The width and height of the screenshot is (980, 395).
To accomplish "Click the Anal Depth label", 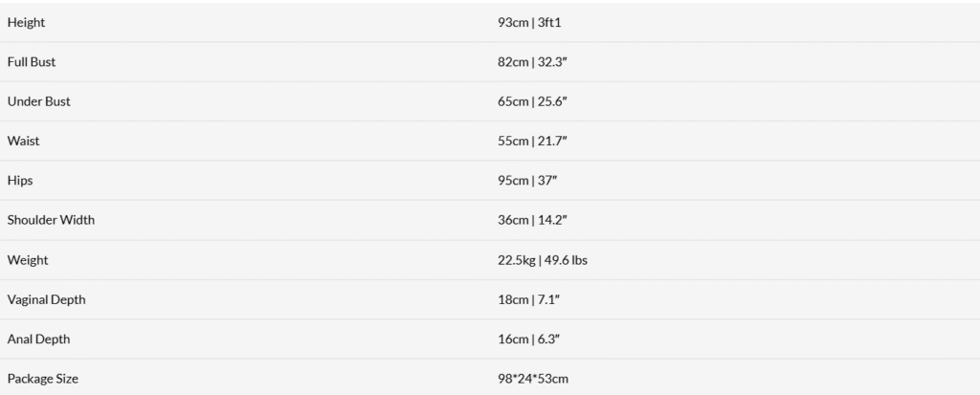I will click(38, 340).
